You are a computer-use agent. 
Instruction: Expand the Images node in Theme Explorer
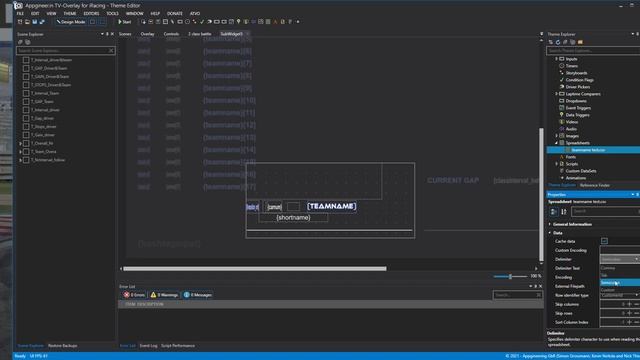click(556, 136)
